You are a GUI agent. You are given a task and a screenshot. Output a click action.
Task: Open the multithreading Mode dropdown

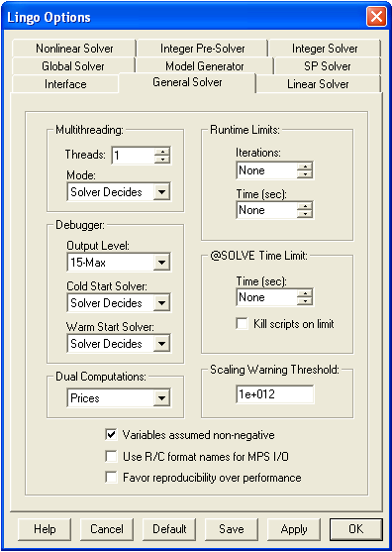point(161,192)
